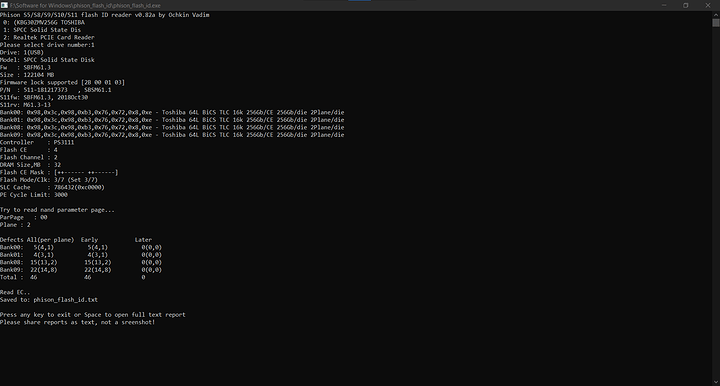The height and width of the screenshot is (386, 720).
Task: Open the console window system menu icon
Action: pos(4,5)
